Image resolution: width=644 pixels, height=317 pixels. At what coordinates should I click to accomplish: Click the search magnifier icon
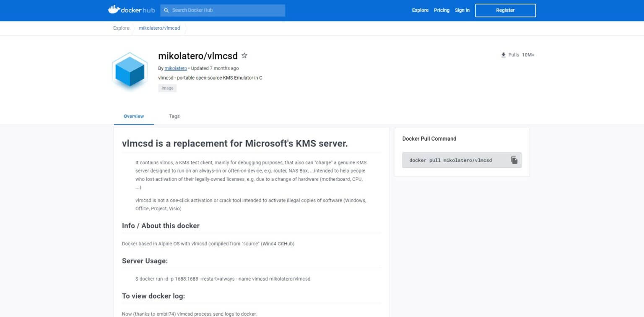click(x=166, y=10)
